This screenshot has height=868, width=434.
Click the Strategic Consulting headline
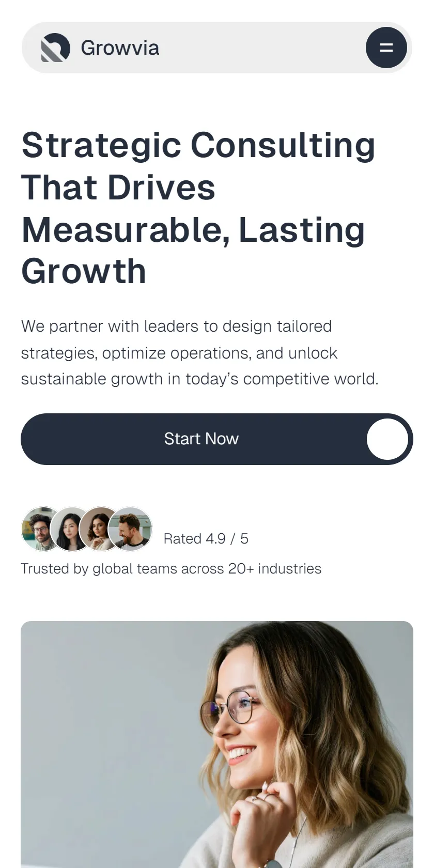pos(198,208)
